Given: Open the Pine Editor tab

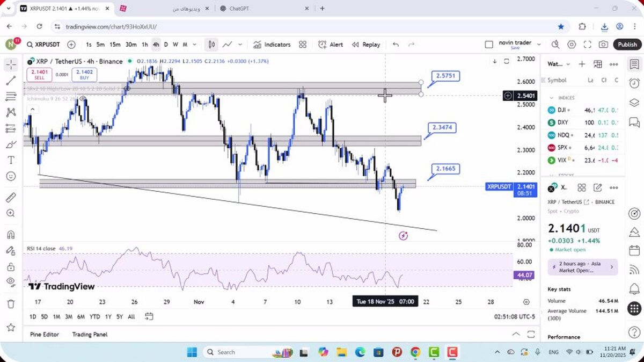Looking at the screenshot, I should 45,334.
